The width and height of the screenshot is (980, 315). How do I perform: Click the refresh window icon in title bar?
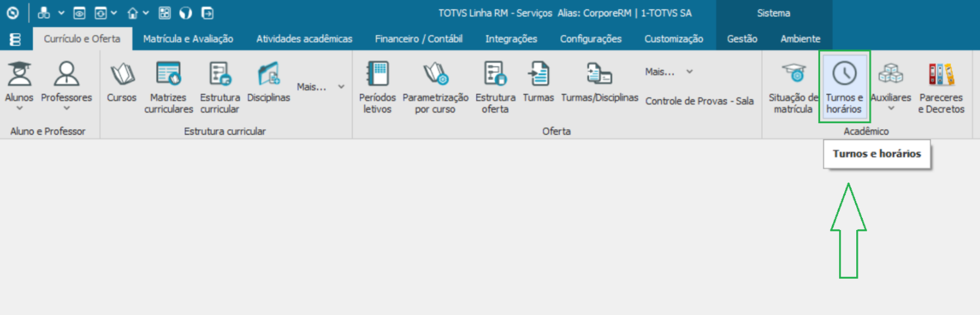(x=100, y=13)
